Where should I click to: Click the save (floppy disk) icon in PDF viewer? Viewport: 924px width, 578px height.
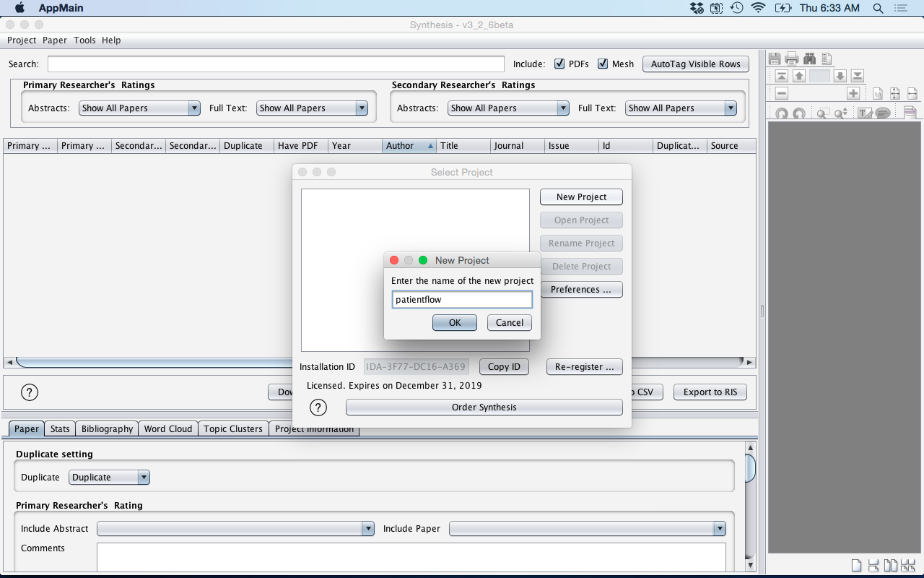(x=775, y=59)
